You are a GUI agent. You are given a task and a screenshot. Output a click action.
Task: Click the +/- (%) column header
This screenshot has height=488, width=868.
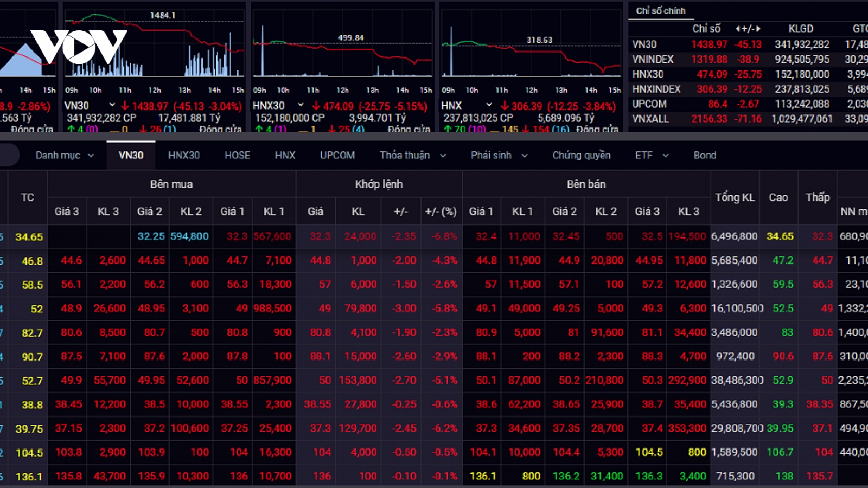pyautogui.click(x=441, y=211)
